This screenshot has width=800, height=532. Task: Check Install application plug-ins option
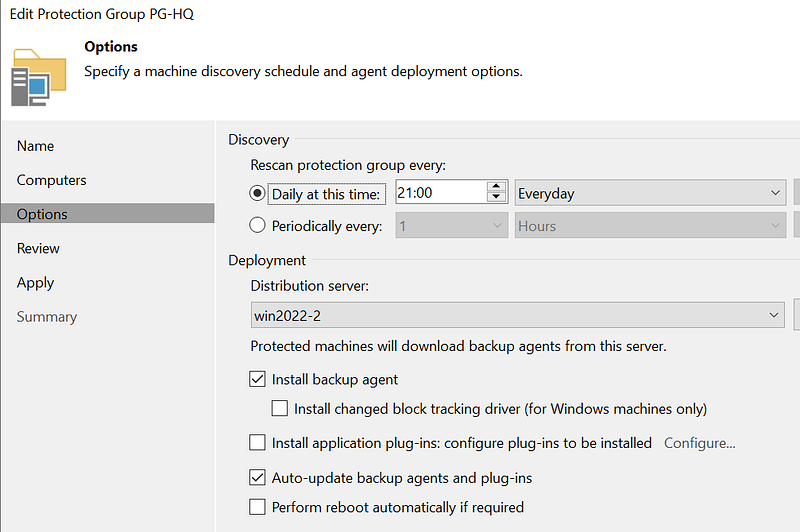[x=258, y=443]
